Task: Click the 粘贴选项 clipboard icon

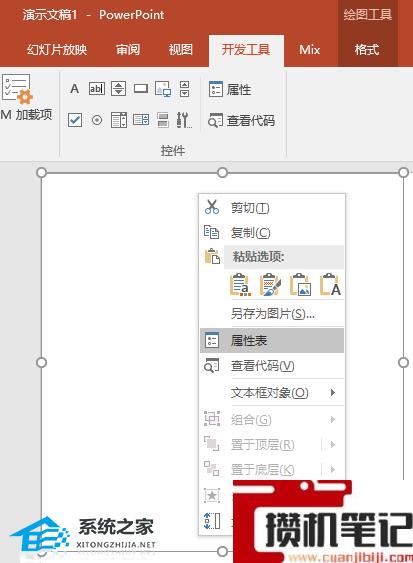Action: 212,256
